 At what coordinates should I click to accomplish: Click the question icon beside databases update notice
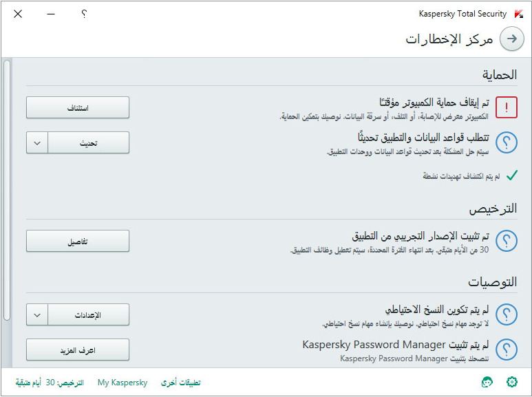pyautogui.click(x=507, y=142)
